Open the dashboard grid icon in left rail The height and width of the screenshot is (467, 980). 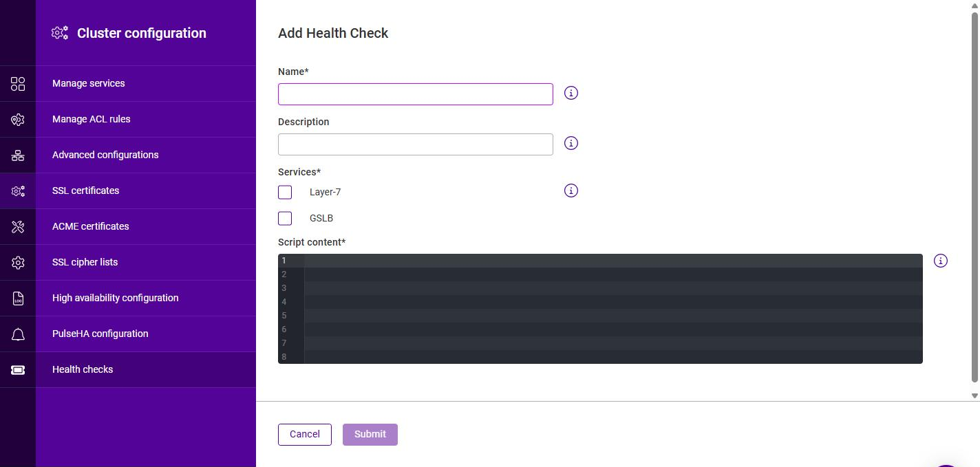pos(18,84)
